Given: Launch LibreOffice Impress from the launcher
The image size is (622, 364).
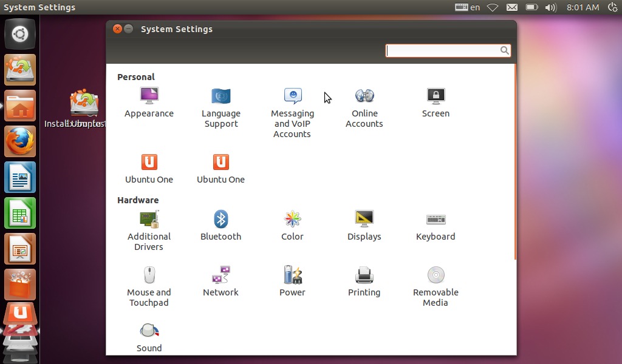Looking at the screenshot, I should 20,249.
